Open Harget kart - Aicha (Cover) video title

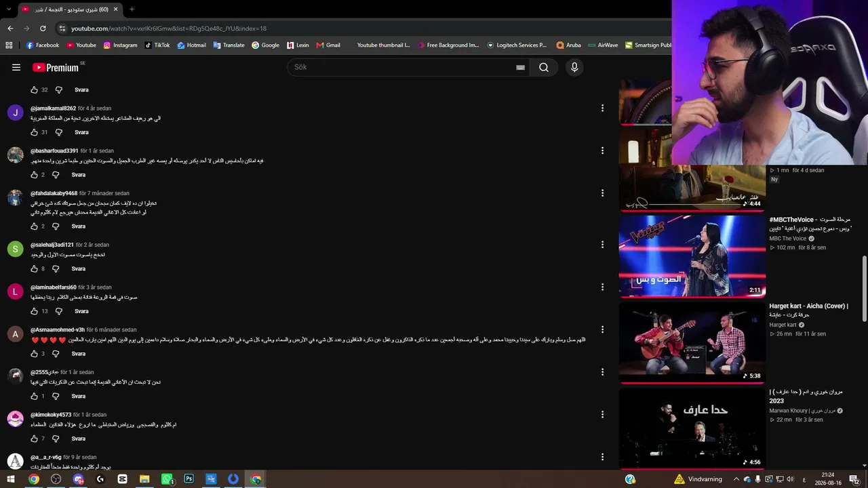point(808,310)
